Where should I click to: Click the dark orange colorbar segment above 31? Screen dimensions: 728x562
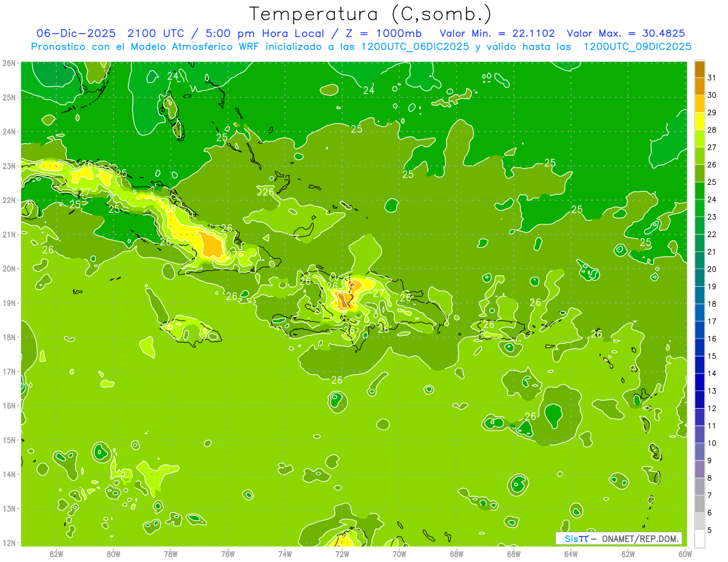pyautogui.click(x=699, y=69)
